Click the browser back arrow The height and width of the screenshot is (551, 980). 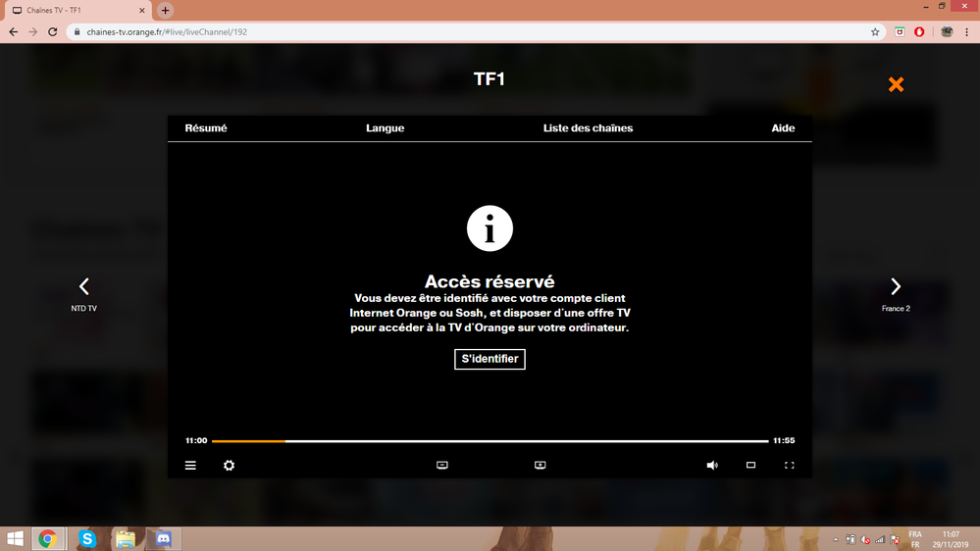tap(14, 31)
